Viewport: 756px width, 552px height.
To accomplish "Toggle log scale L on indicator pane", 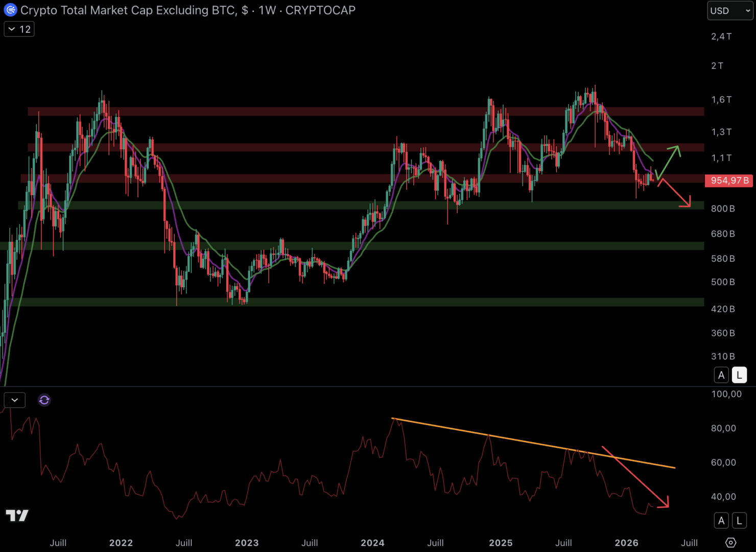I will click(739, 521).
